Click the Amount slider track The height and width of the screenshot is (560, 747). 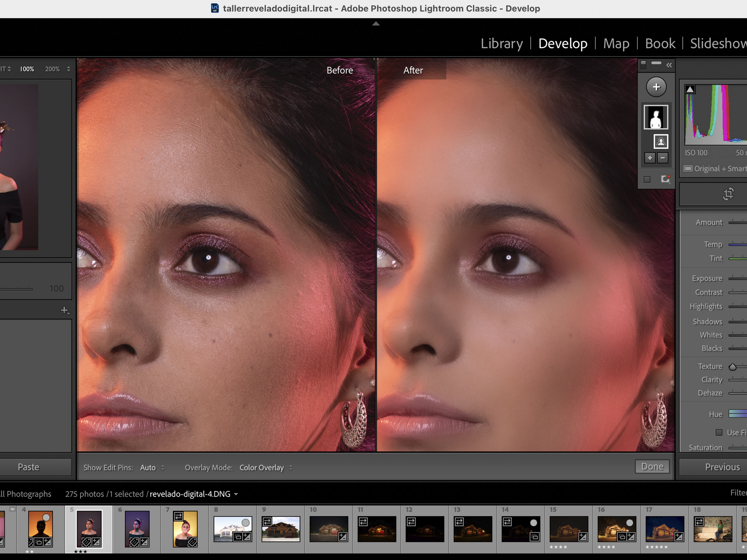point(738,222)
